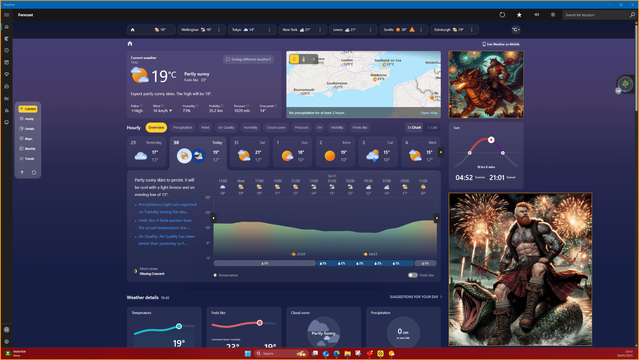Viewport: 639px width, 360px height.
Task: Click the kilted warrior on serpent image
Action: 520,269
